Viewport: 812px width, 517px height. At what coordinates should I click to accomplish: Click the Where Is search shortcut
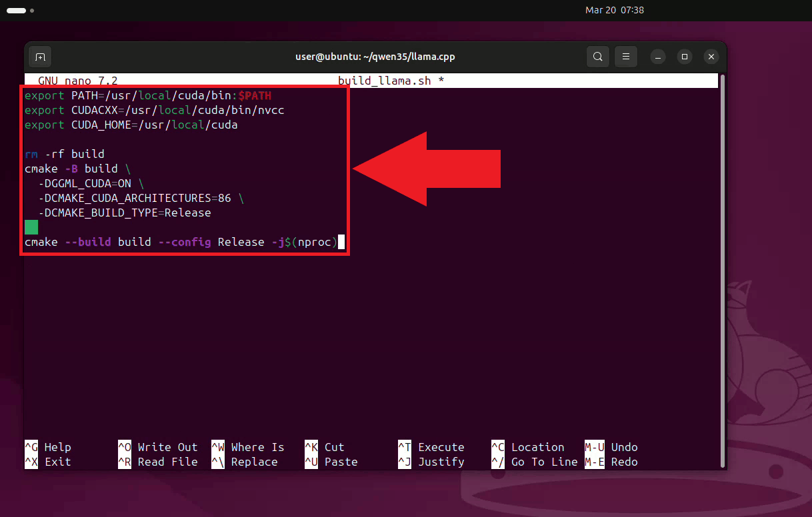click(x=257, y=447)
